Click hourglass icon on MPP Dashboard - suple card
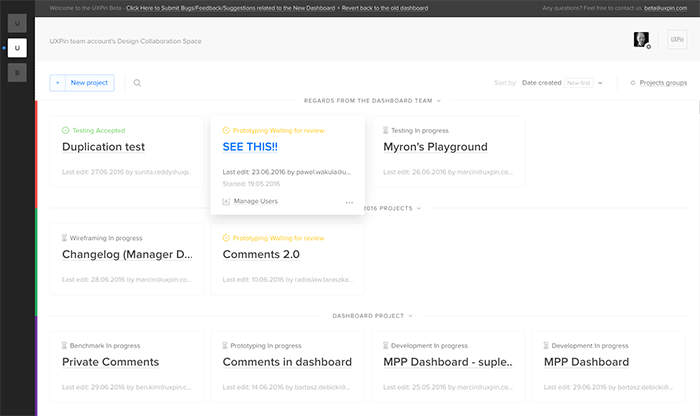 (386, 345)
